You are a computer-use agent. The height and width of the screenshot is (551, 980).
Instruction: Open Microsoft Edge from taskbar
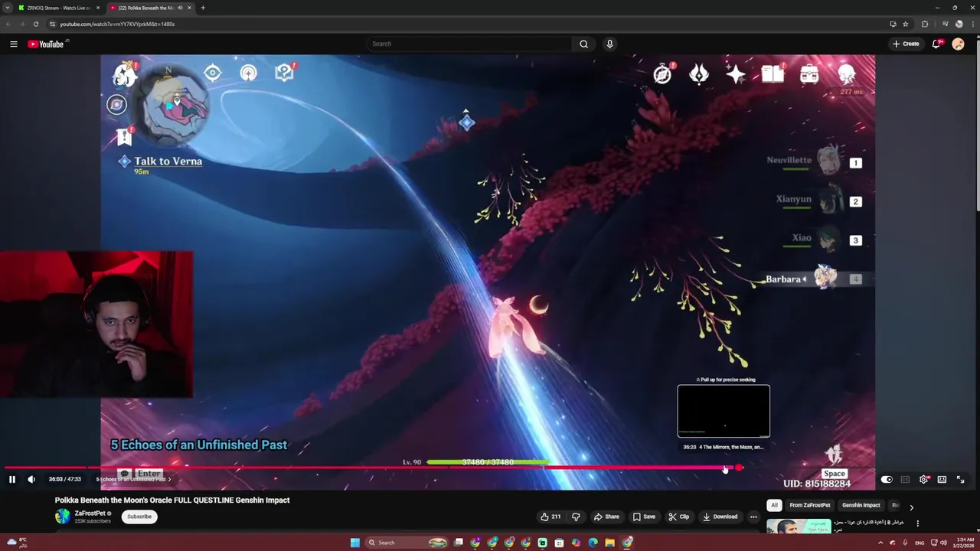coord(593,543)
